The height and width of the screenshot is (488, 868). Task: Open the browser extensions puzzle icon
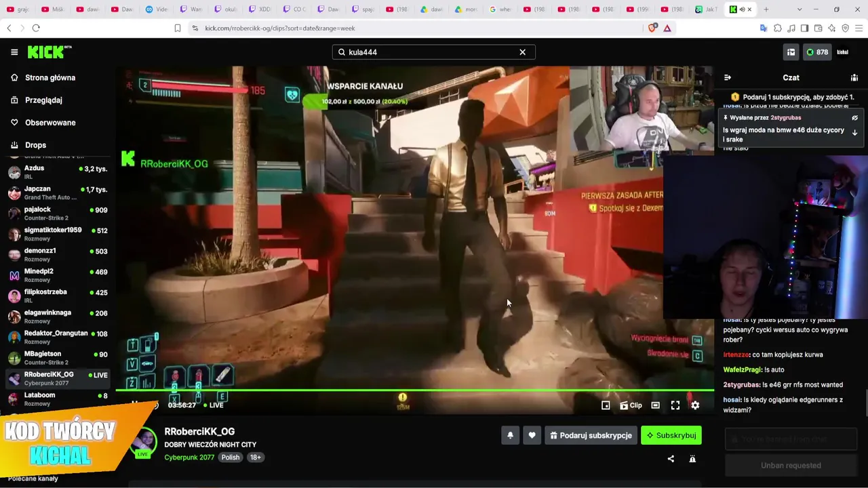click(x=778, y=28)
